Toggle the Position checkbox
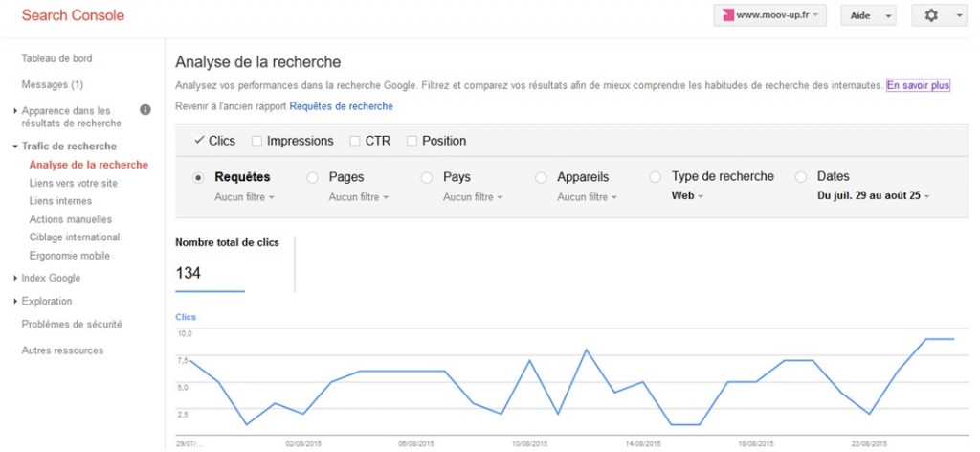 (x=412, y=142)
